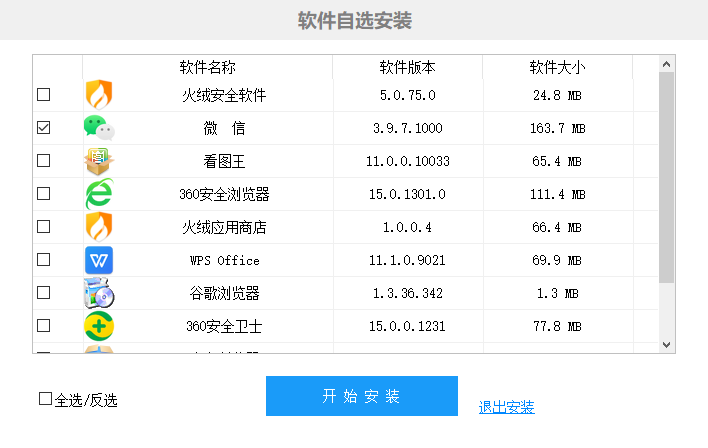This screenshot has width=708, height=448.
Task: Click version 15.0.0.1231 cell
Action: pyautogui.click(x=407, y=326)
